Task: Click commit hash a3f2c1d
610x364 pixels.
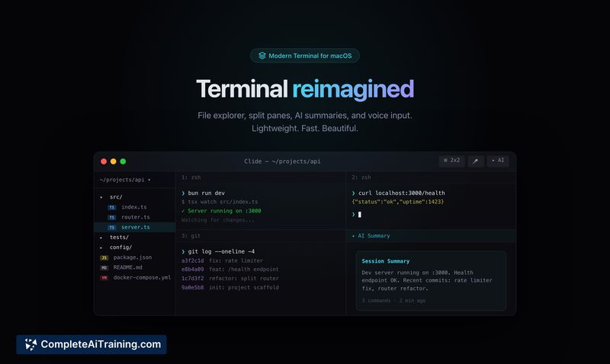Action: pyautogui.click(x=193, y=260)
